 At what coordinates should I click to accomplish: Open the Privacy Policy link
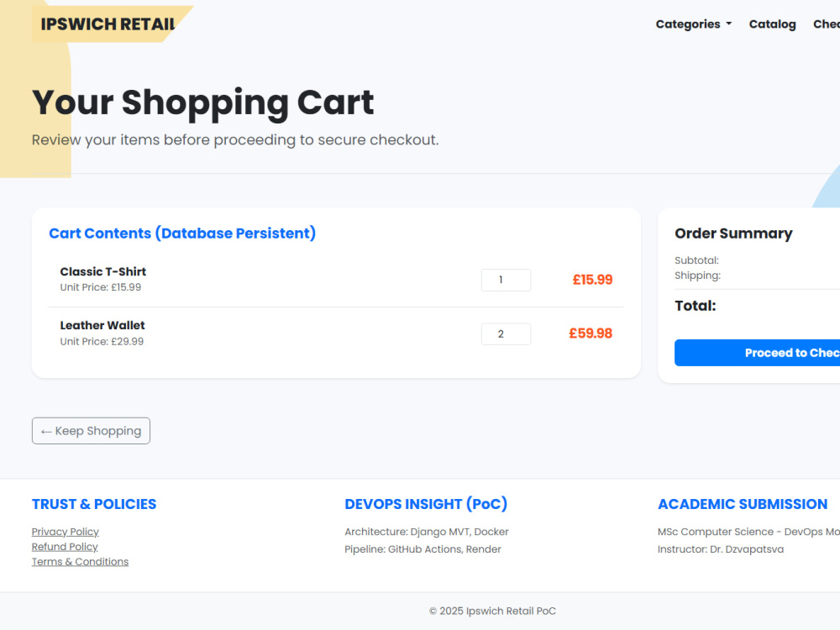pyautogui.click(x=66, y=532)
